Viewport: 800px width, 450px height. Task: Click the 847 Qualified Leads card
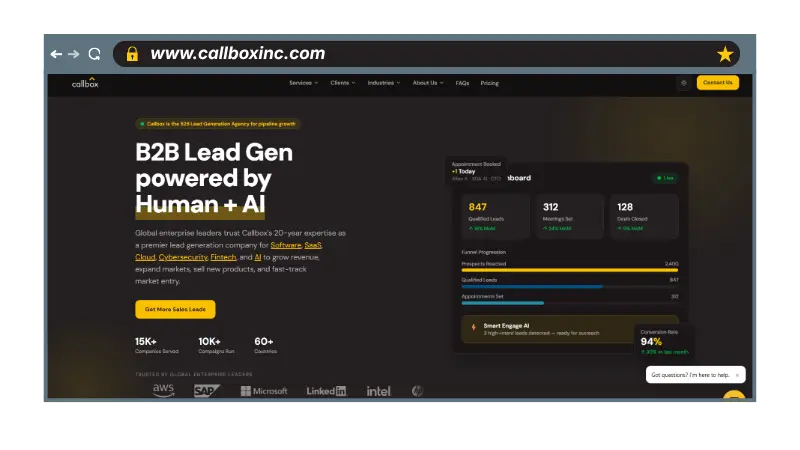point(495,217)
